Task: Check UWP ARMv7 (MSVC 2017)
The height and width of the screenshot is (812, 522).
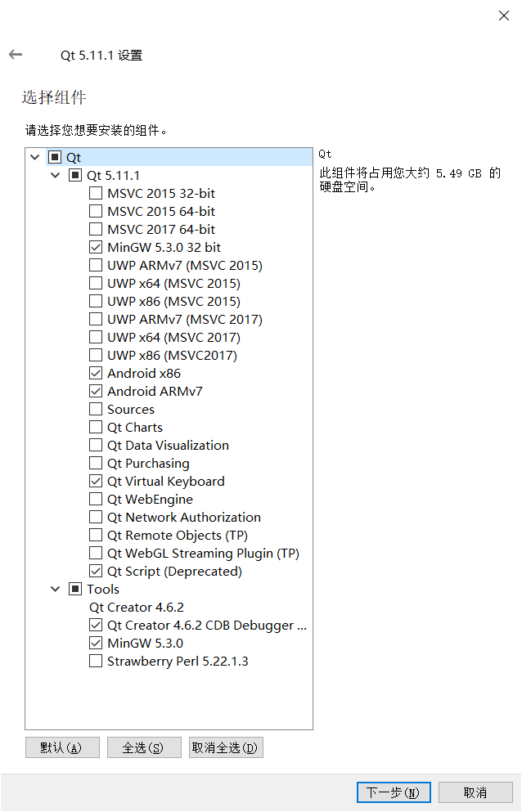Action: click(x=96, y=320)
